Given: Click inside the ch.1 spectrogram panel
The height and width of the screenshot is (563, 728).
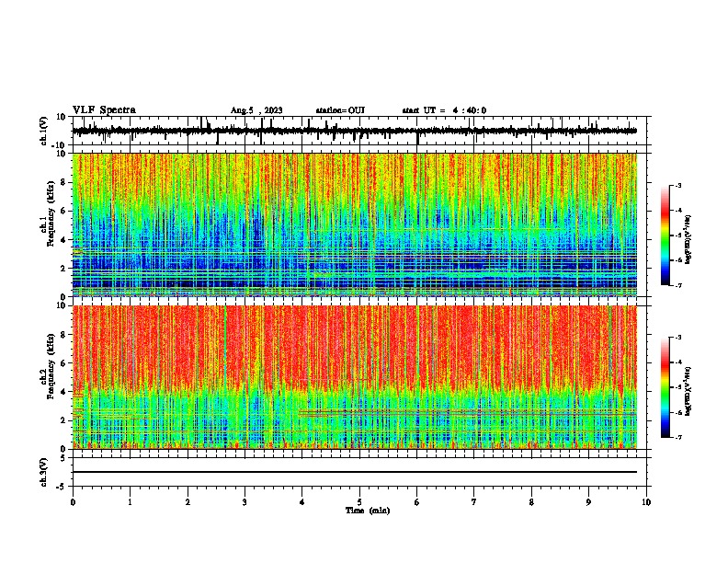Looking at the screenshot, I should tap(355, 224).
